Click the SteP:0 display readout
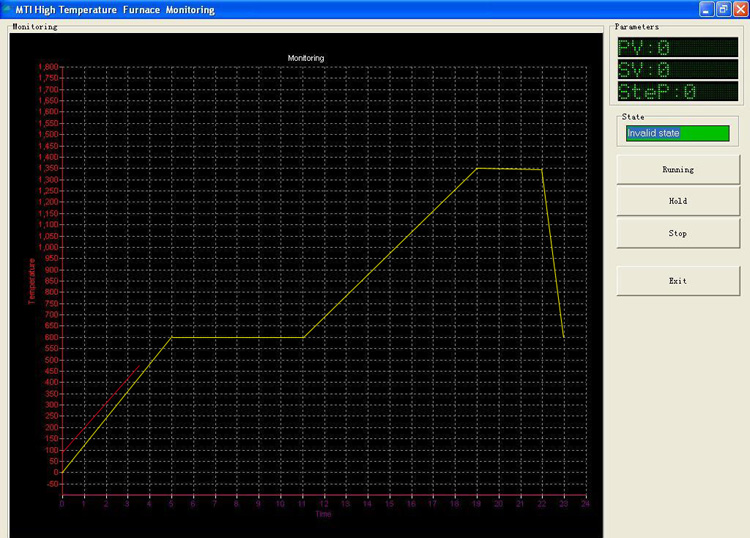Viewport: 750px width, 538px height. click(678, 91)
